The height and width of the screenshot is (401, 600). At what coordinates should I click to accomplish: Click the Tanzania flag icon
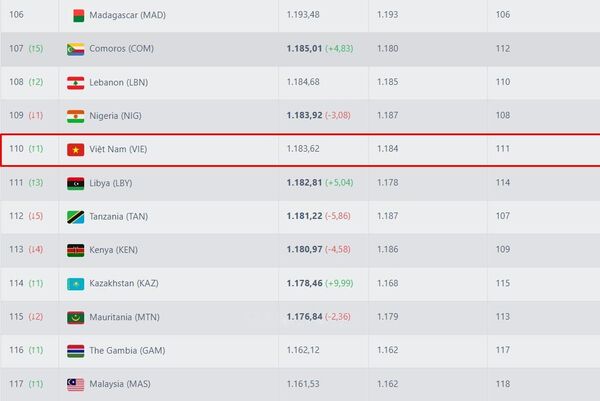(76, 216)
